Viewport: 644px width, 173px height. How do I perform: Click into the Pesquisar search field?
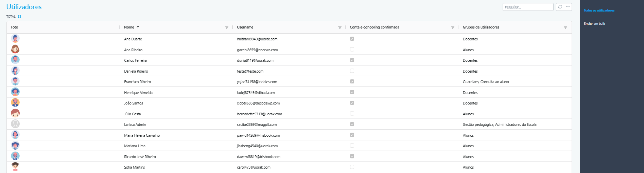[x=527, y=7]
